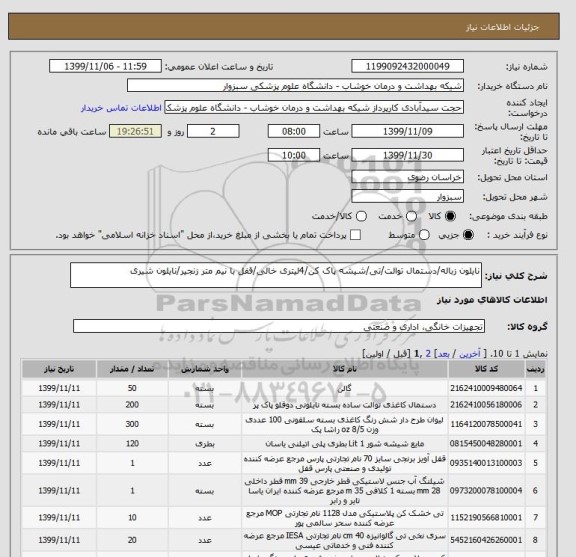Image resolution: width=576 pixels, height=557 pixels.
Task: Select item code 0935140013100003
Action: tap(486, 463)
